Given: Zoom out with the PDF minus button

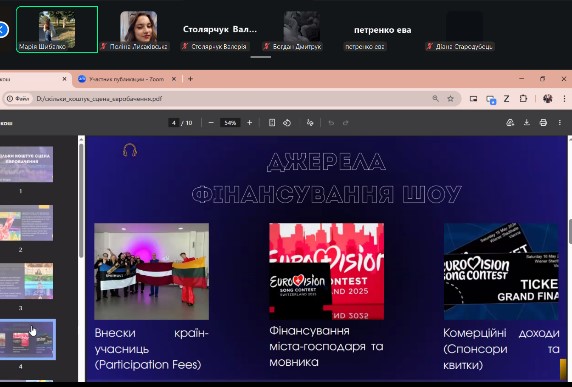Looking at the screenshot, I should tap(211, 123).
